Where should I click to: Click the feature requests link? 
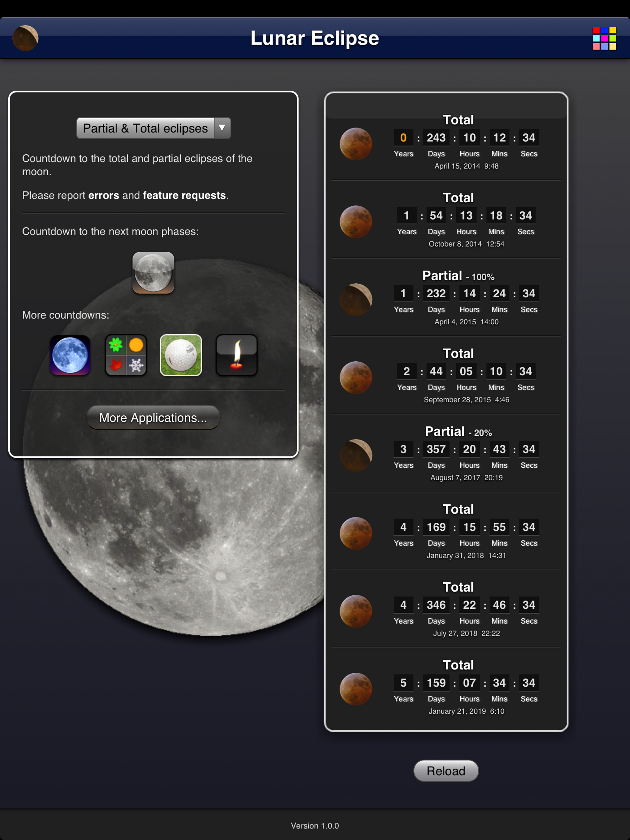pos(184,195)
